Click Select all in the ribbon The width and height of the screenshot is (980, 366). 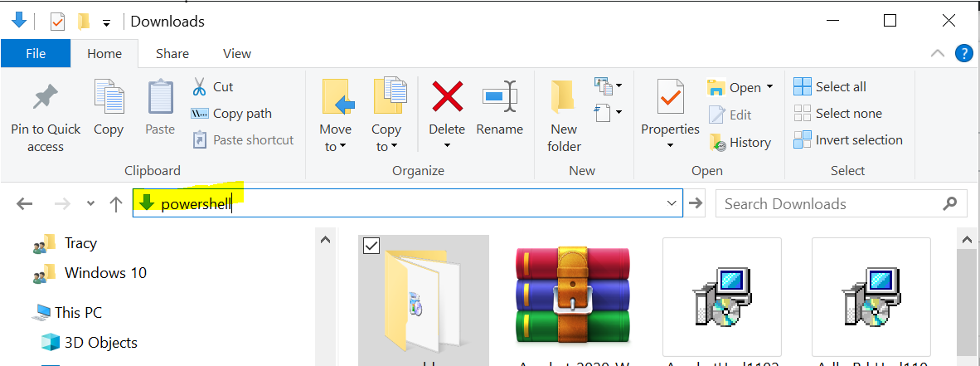[831, 87]
